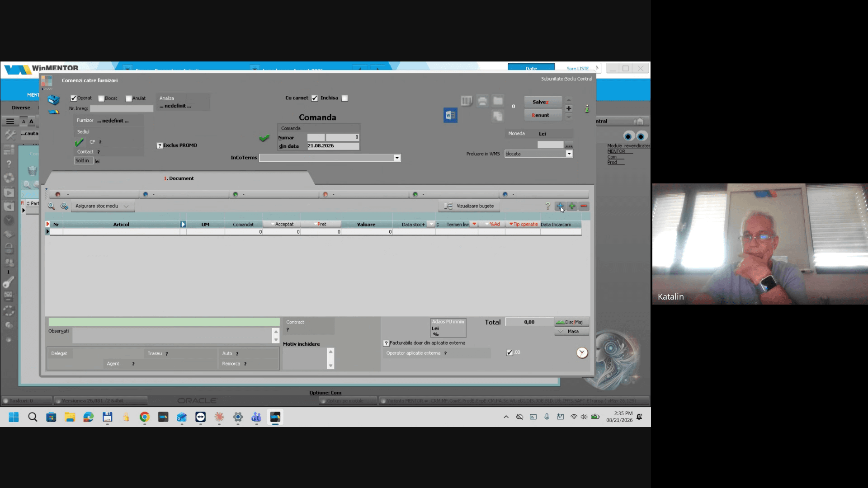Open the Diverse menu
The height and width of the screenshot is (488, 868).
pos(21,108)
